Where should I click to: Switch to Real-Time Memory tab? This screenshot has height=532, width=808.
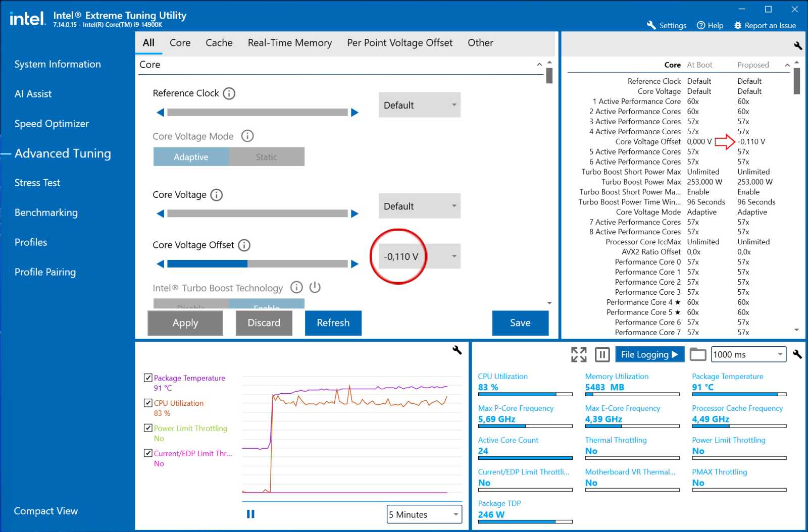pyautogui.click(x=290, y=43)
